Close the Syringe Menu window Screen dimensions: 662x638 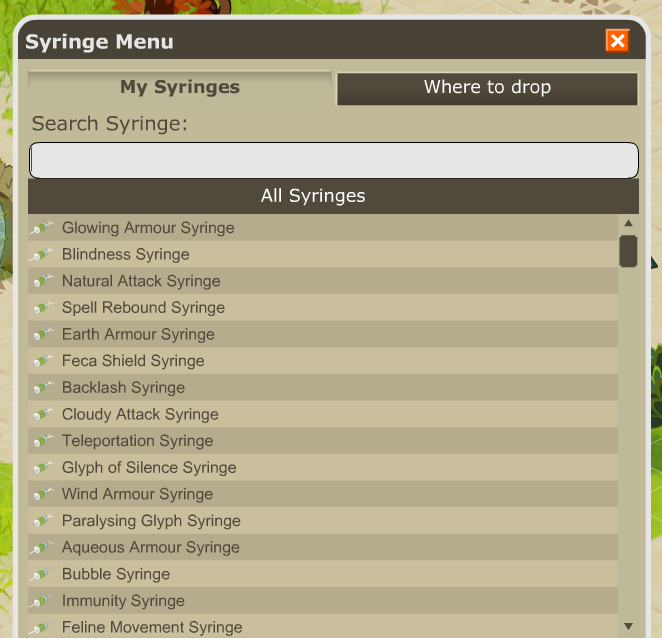pos(617,41)
